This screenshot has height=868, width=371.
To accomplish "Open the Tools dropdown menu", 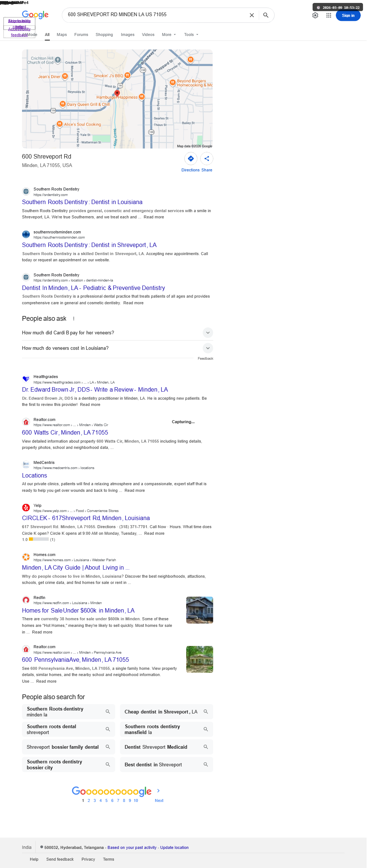I will [x=191, y=34].
